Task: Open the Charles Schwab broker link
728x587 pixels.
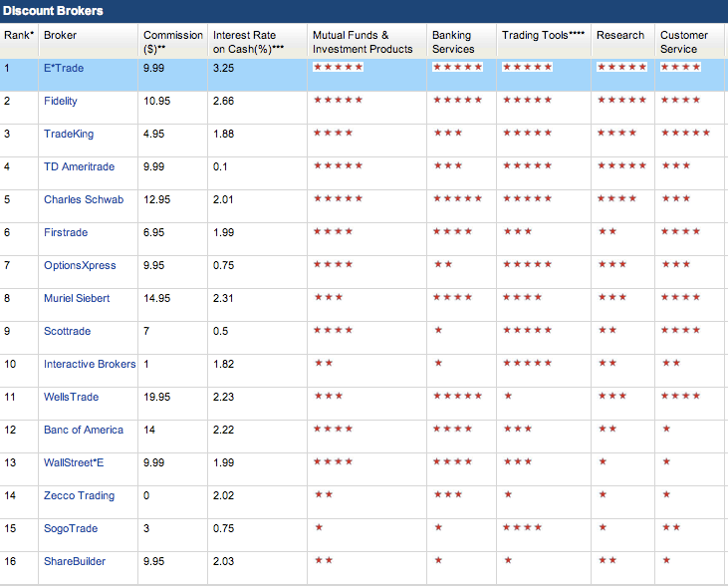Action: click(x=84, y=200)
